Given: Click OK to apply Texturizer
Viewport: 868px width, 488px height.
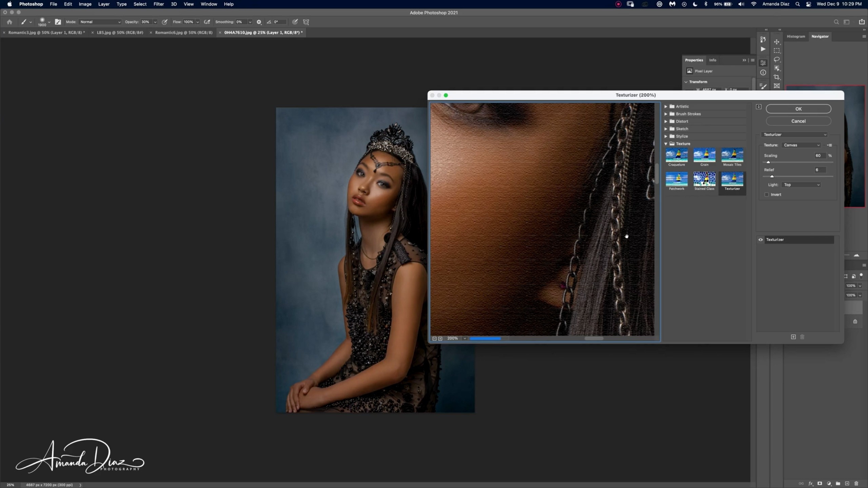Looking at the screenshot, I should point(798,109).
